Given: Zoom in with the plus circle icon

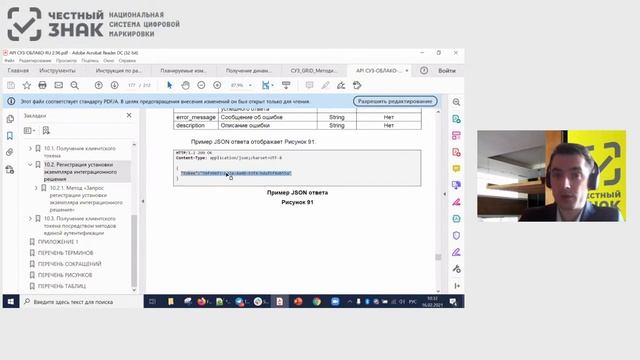Looking at the screenshot, I should (x=217, y=85).
